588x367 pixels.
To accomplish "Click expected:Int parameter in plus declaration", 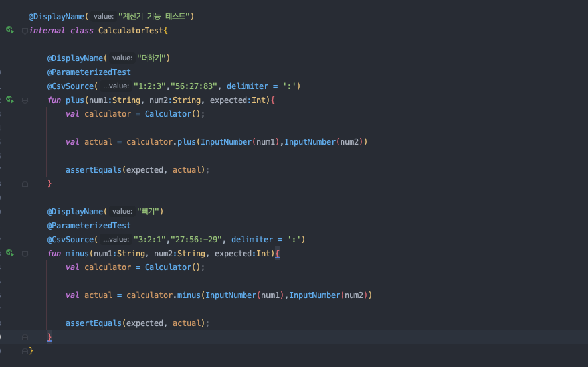I will coord(238,100).
